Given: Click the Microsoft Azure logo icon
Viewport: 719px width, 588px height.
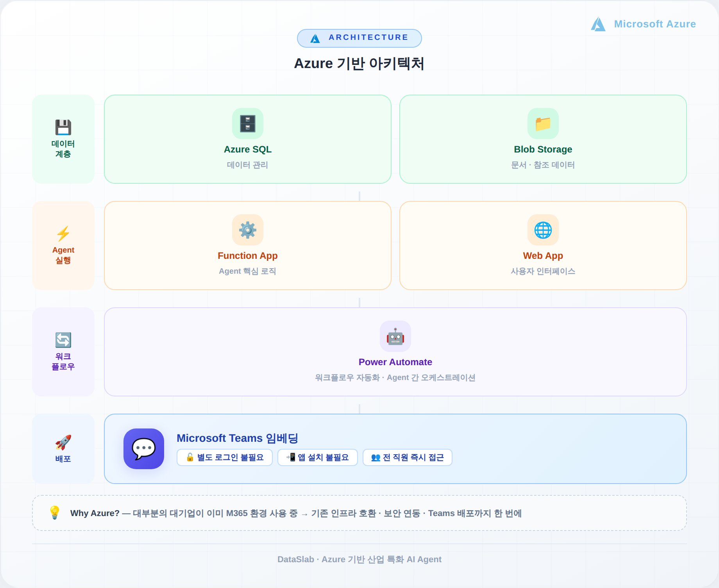Looking at the screenshot, I should point(598,24).
